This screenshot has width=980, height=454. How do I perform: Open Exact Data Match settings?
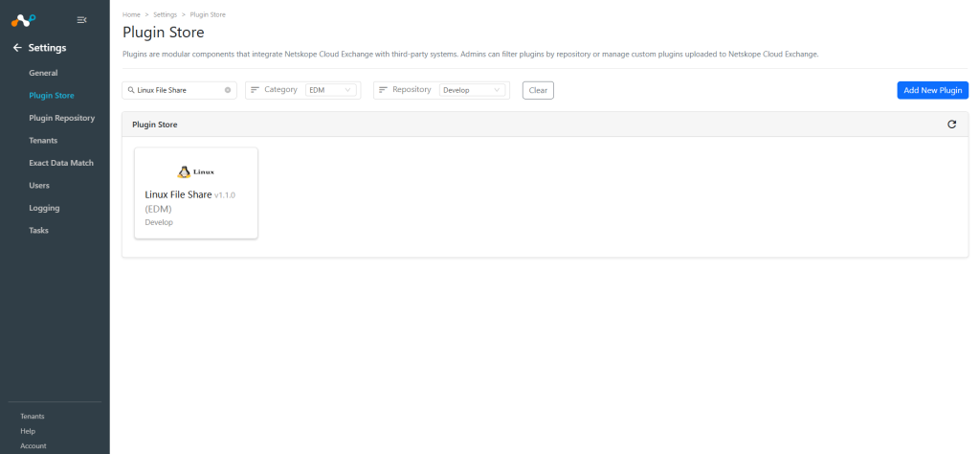61,163
